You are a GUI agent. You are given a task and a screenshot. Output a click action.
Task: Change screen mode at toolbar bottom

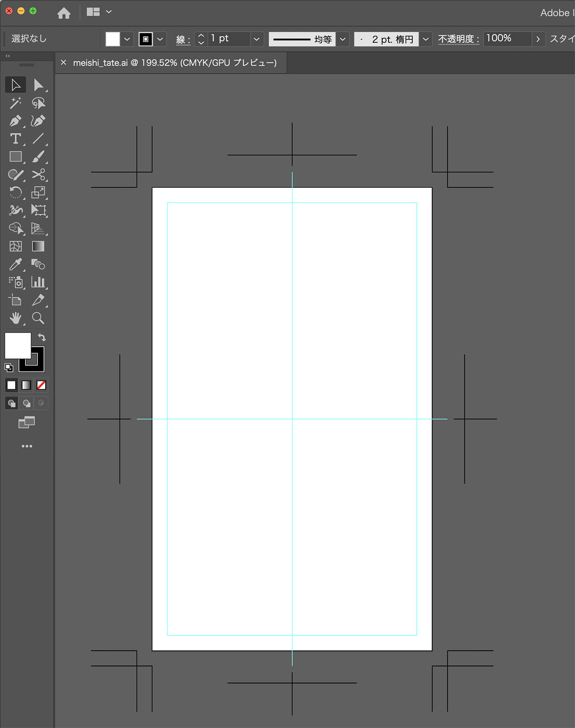[27, 422]
